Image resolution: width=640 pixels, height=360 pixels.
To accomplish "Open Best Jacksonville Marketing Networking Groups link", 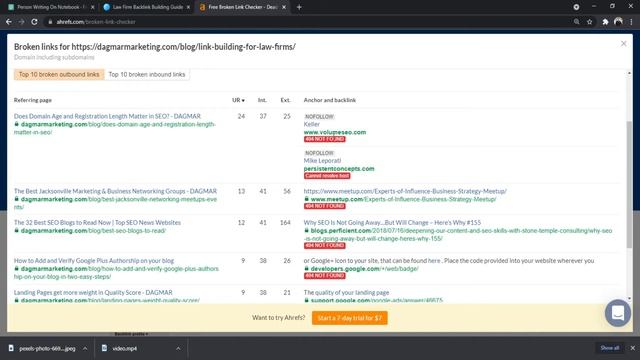I will tap(116, 191).
